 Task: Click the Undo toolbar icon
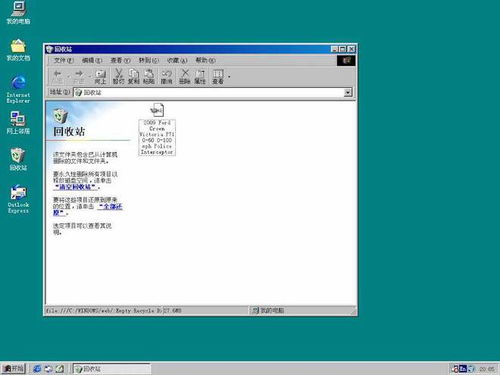point(166,77)
